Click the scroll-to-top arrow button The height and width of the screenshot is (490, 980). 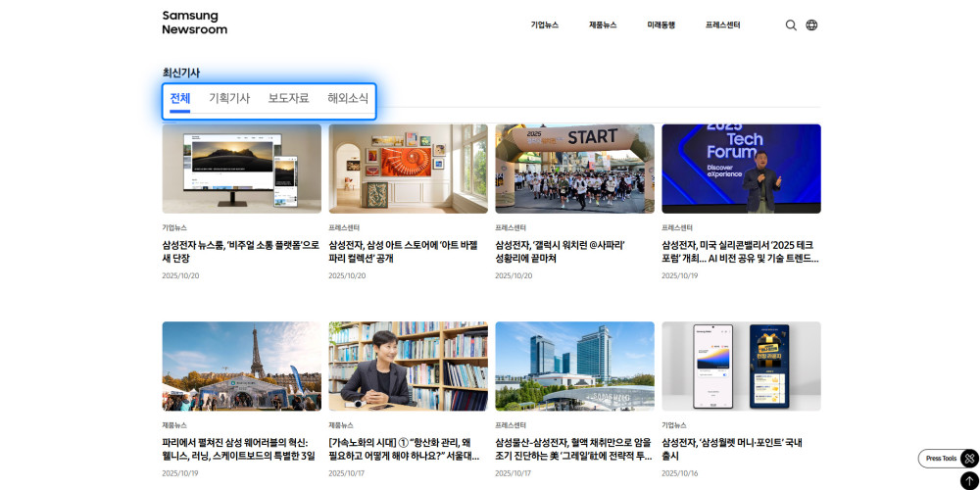(x=969, y=481)
